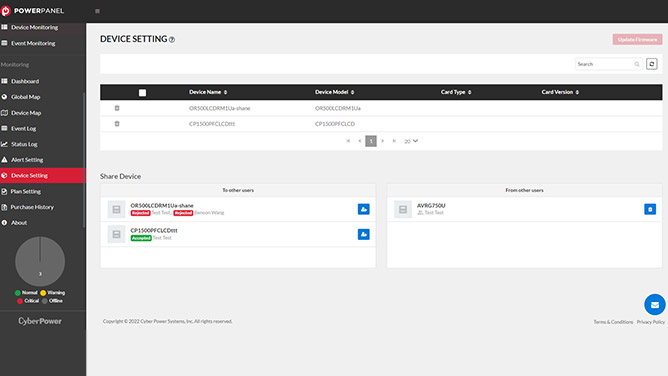Screen dimensions: 668x376
Task: Select page 1 in pagination
Action: tap(371, 141)
